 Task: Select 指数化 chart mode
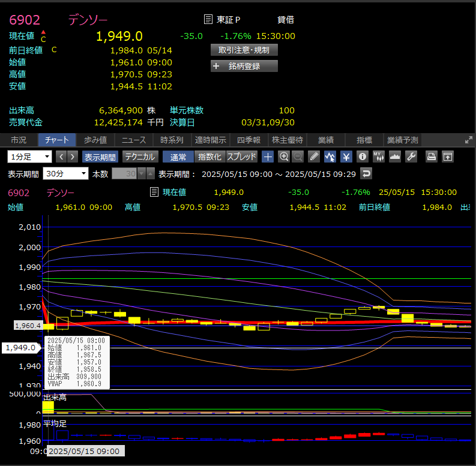209,157
